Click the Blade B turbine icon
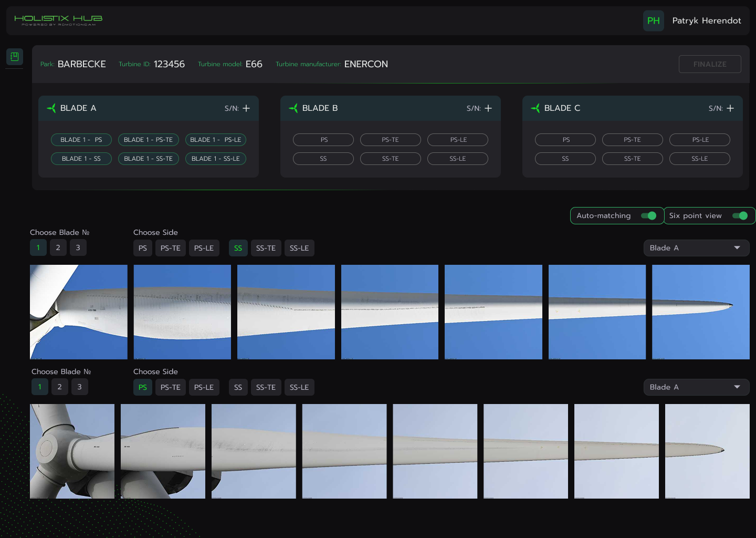The height and width of the screenshot is (538, 756). click(x=293, y=108)
